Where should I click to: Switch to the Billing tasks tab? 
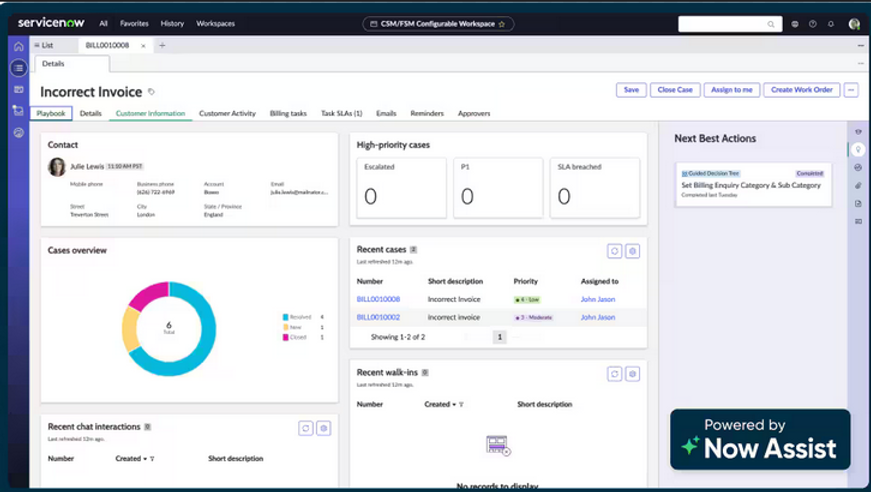[288, 113]
